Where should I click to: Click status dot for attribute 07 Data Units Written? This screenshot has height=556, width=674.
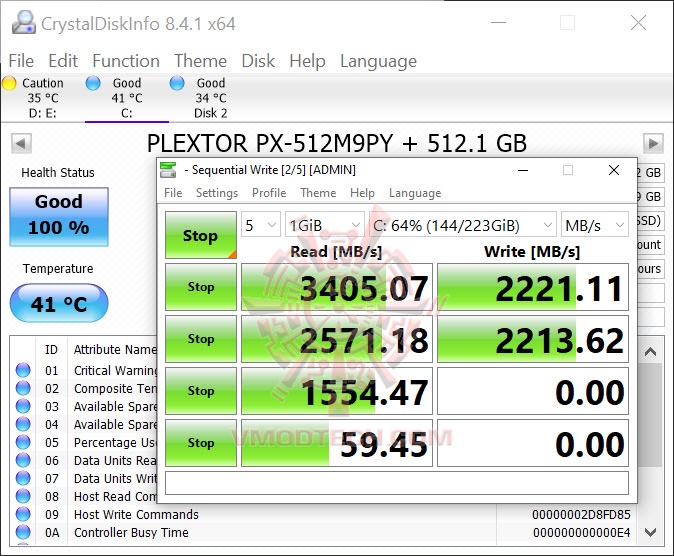tap(23, 478)
